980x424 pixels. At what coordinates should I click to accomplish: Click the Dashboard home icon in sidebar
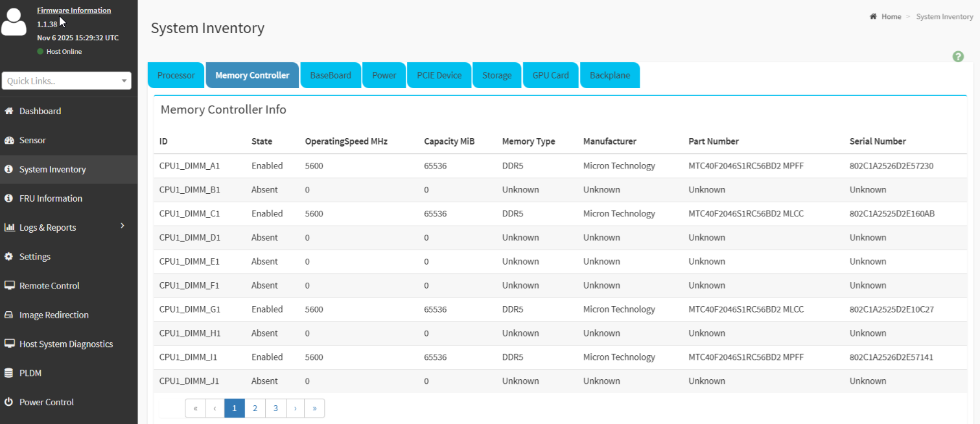click(9, 112)
